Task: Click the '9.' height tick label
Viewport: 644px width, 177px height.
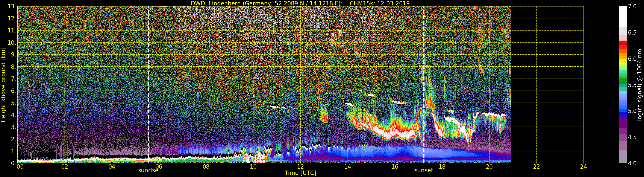Action: [x=13, y=55]
